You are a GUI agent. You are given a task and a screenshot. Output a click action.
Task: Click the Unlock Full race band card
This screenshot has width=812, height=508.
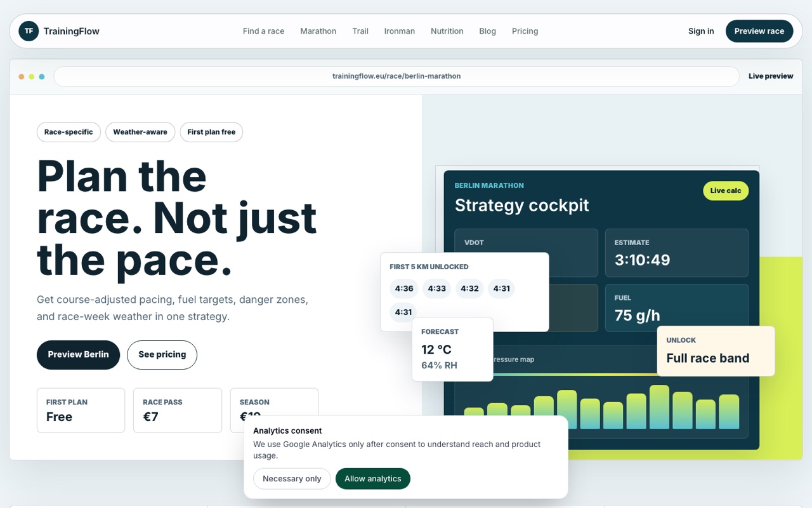(716, 351)
